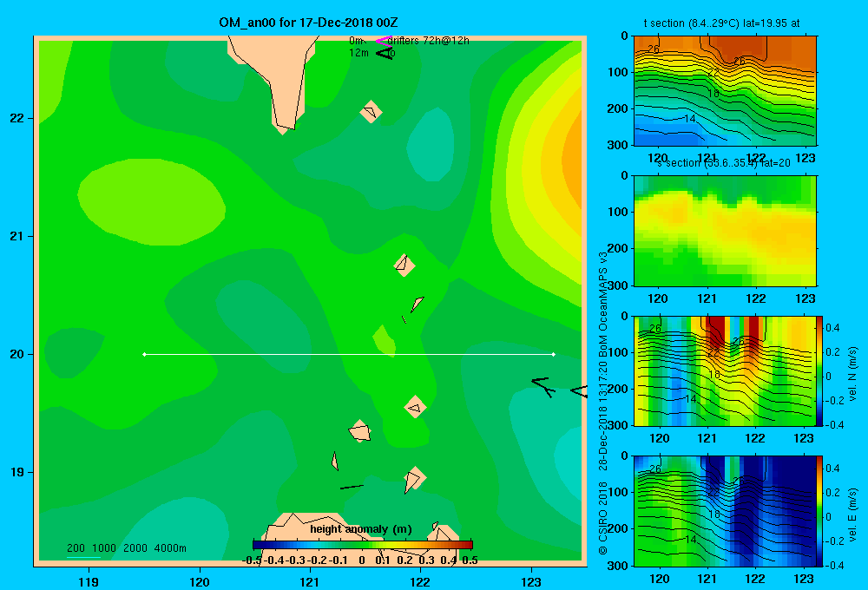
Task: Click the west endpoint marker of the white section line
Action: pyautogui.click(x=144, y=354)
